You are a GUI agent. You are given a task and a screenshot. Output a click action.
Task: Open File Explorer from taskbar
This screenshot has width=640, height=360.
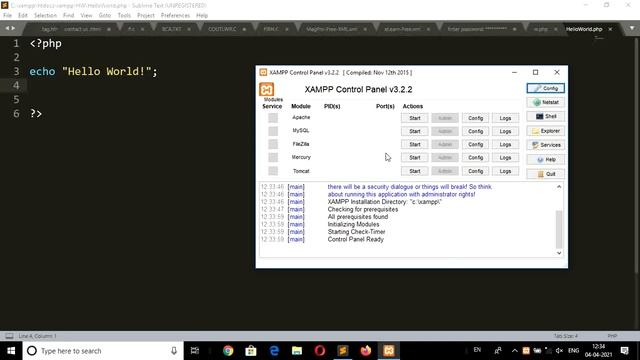297,351
